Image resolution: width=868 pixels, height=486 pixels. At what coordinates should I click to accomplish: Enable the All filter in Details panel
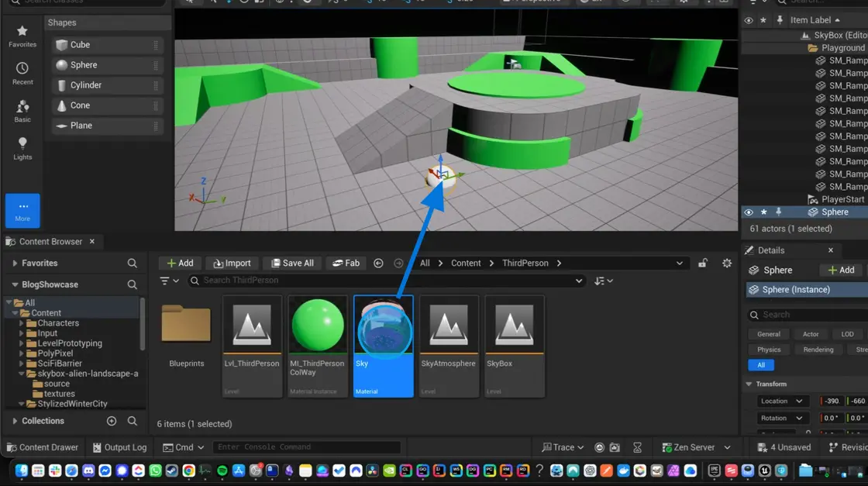pos(760,365)
